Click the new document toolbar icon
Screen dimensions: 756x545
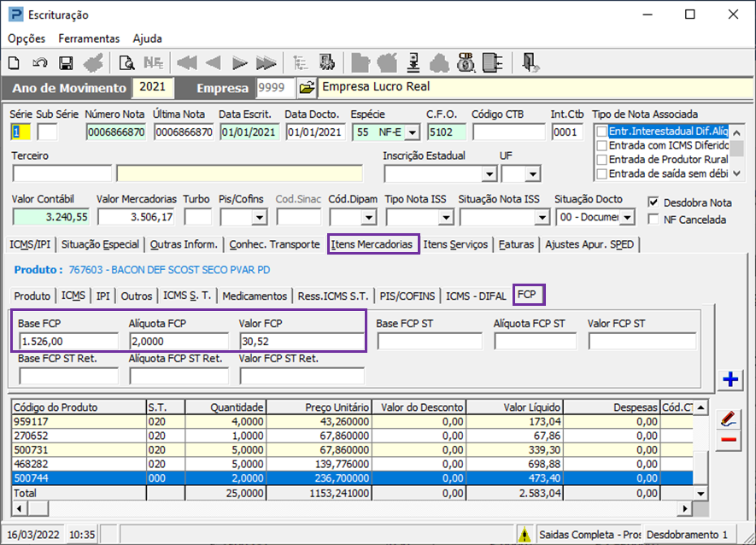tap(14, 62)
